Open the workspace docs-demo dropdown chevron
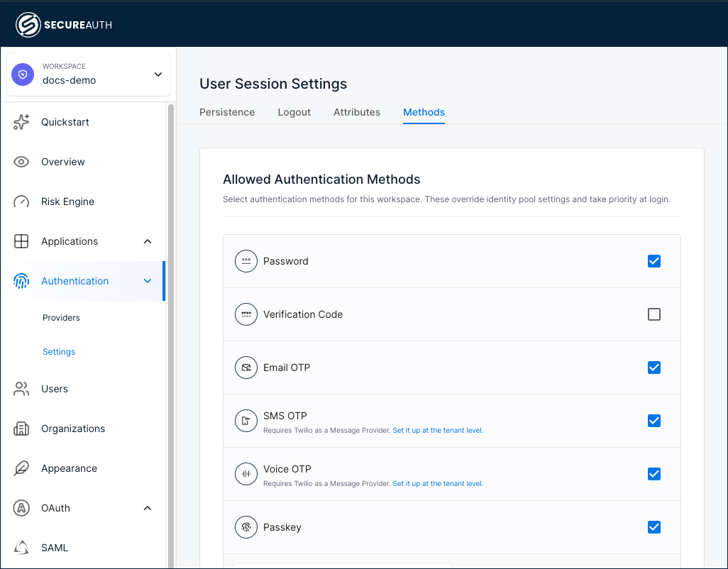Viewport: 728px width, 569px height. tap(158, 74)
